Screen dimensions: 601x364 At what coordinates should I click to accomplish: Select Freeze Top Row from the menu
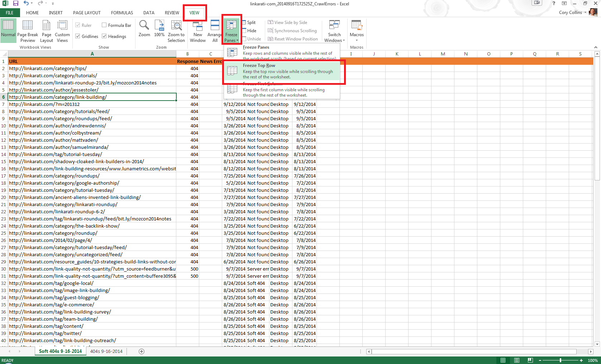point(283,71)
